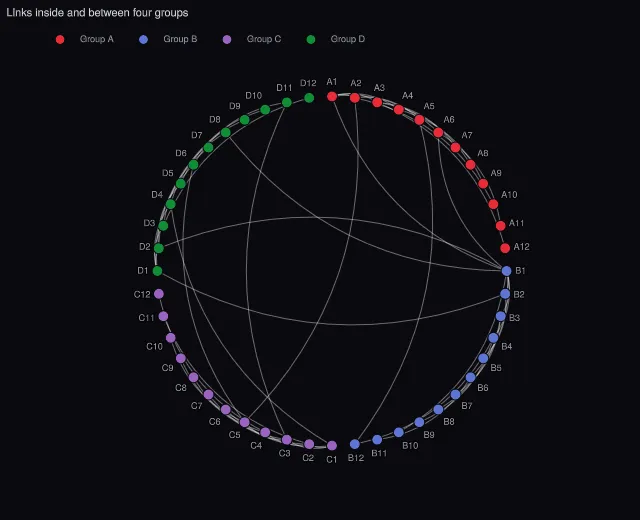The width and height of the screenshot is (640, 520).
Task: Click blue node B9
Action: point(419,422)
